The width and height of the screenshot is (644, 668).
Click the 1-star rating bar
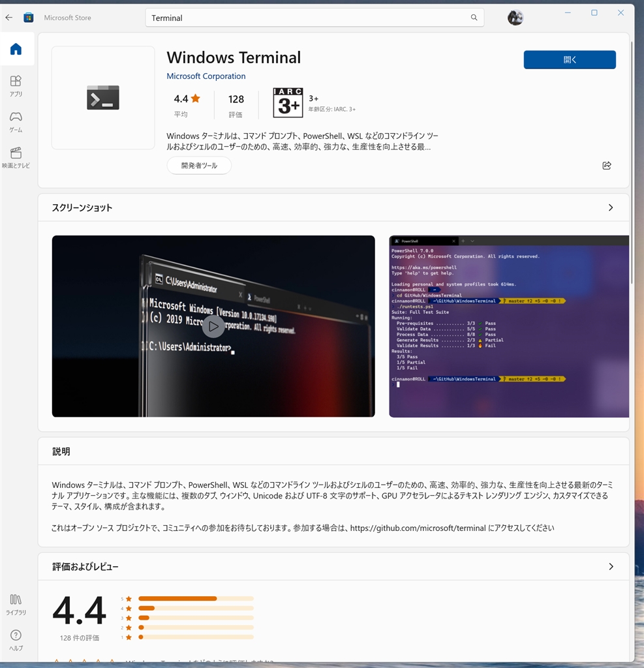[196, 637]
